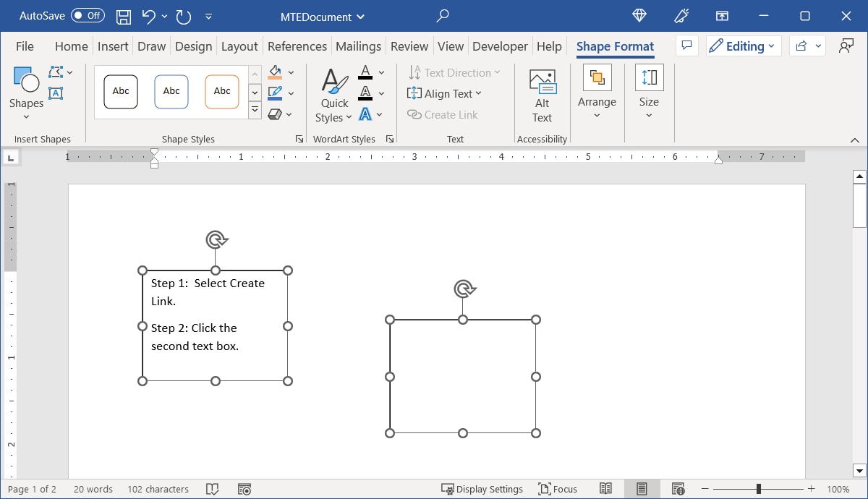Screen dimensions: 868x499
Task: Select the Shape Outline tool
Action: click(276, 93)
